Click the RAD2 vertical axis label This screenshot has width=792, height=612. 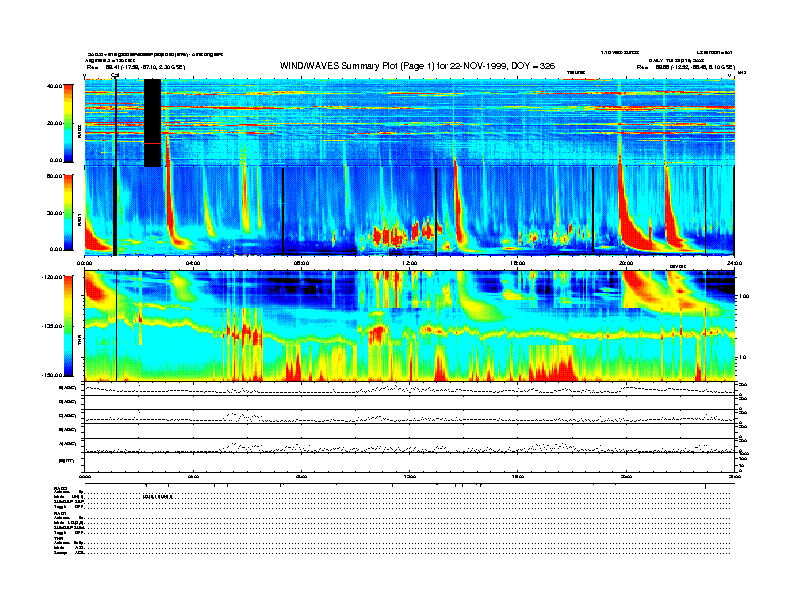point(79,133)
